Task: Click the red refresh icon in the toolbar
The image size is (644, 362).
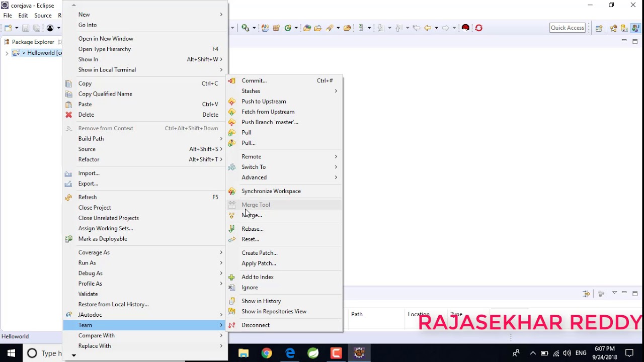Action: [478, 28]
